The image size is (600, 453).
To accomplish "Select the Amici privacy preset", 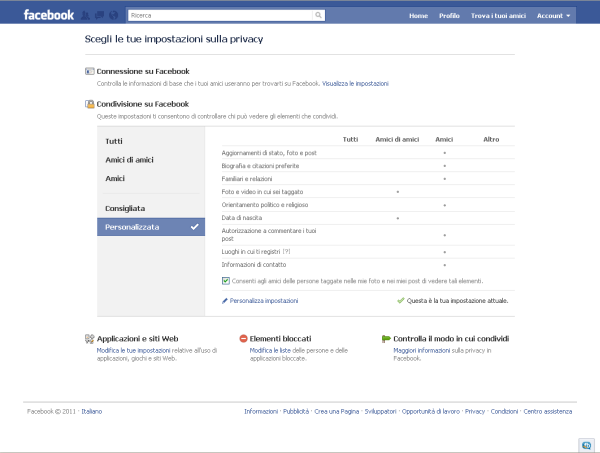I will coord(151,178).
